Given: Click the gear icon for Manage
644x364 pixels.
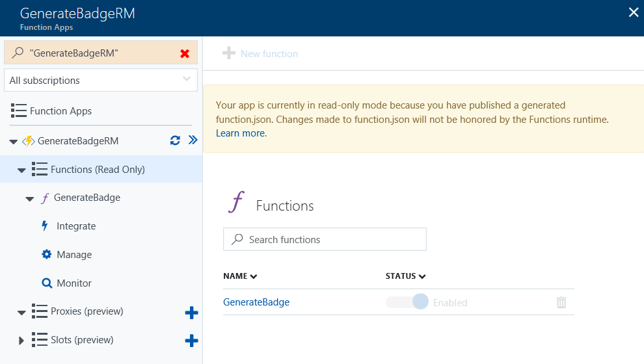Looking at the screenshot, I should click(x=46, y=255).
